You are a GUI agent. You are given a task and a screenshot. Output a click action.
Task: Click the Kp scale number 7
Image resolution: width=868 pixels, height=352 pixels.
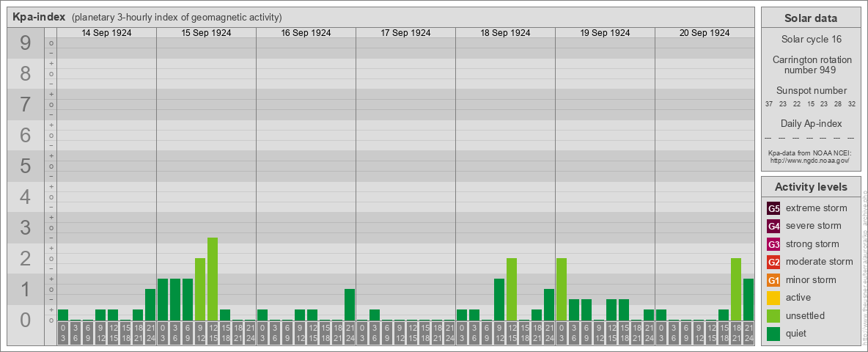pyautogui.click(x=25, y=105)
